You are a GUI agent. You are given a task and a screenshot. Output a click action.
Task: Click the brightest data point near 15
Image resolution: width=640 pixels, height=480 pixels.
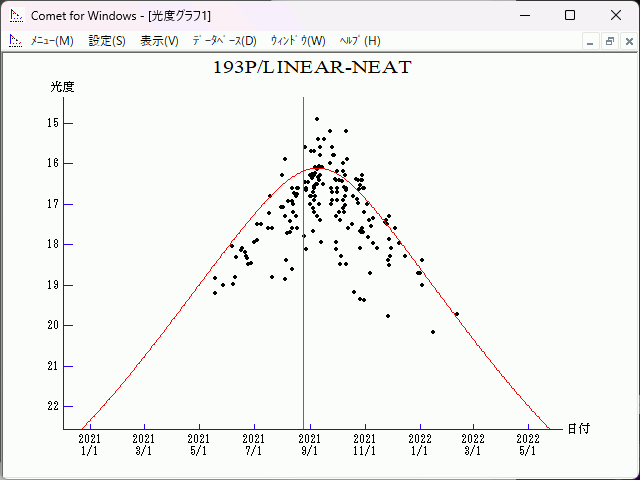click(x=317, y=119)
